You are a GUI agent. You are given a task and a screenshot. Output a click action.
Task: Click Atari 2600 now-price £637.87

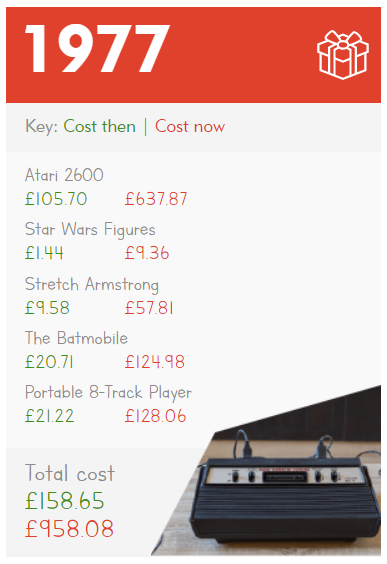(x=156, y=199)
